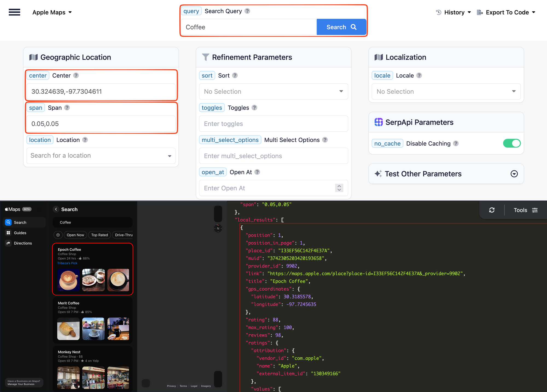Image resolution: width=547 pixels, height=392 pixels.
Task: Open the Apple Maps engine dropdown
Action: pos(52,12)
